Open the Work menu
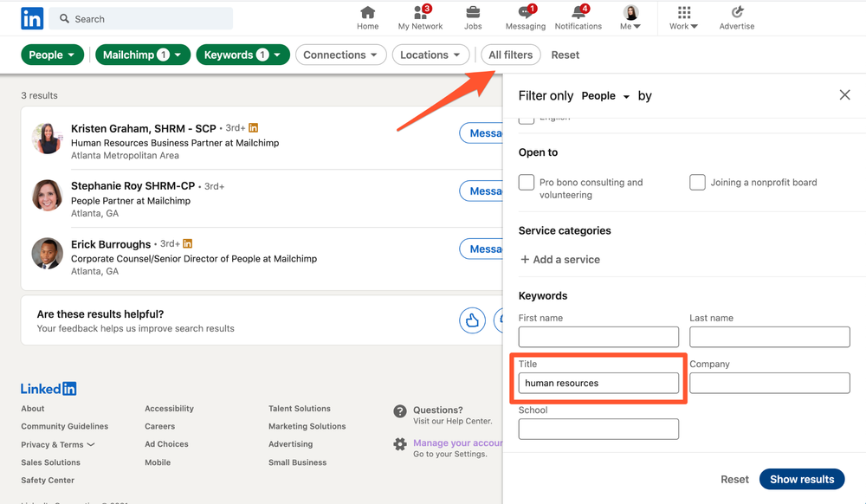 [x=683, y=16]
